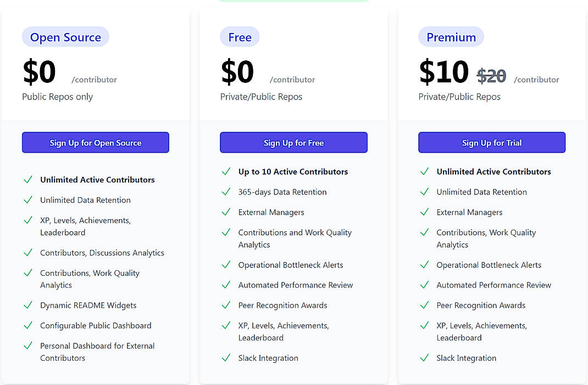Select the checkmark next to Peer Recognition Awards

[x=226, y=305]
